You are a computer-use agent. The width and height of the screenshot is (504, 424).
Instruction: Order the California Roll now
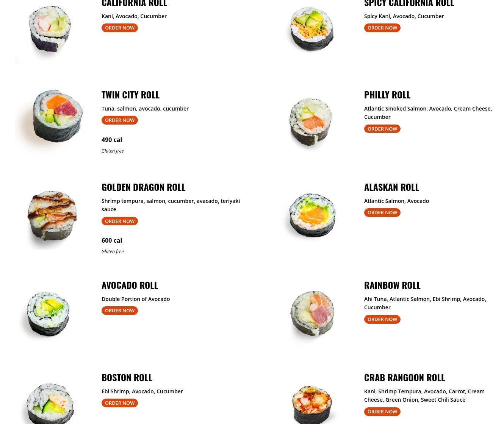120,28
